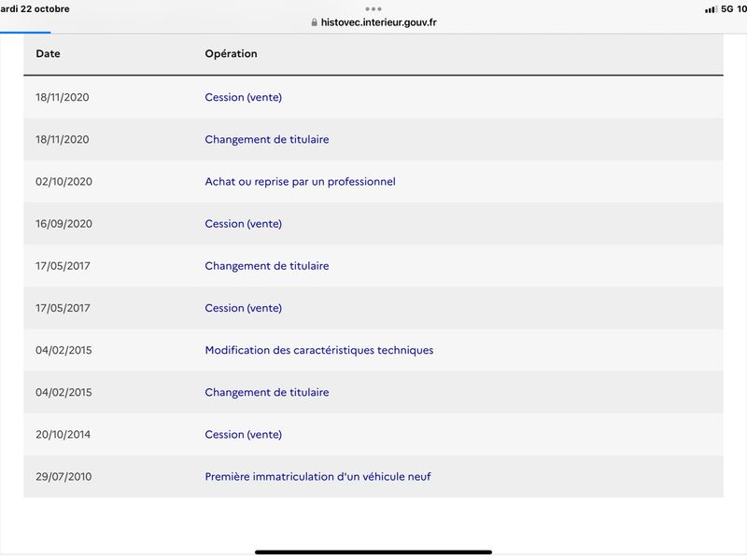Viewport: 747px width, 560px height.
Task: Select the Opération column header
Action: click(231, 54)
